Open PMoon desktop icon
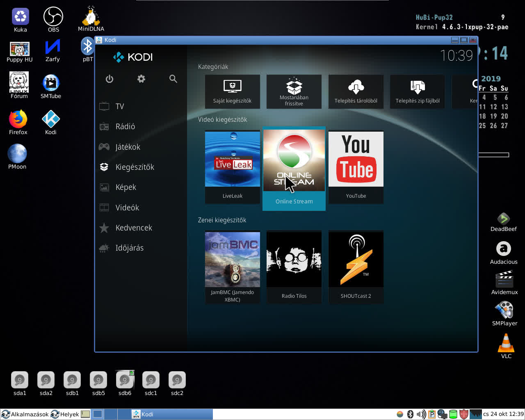The width and height of the screenshot is (525, 420). point(17,156)
